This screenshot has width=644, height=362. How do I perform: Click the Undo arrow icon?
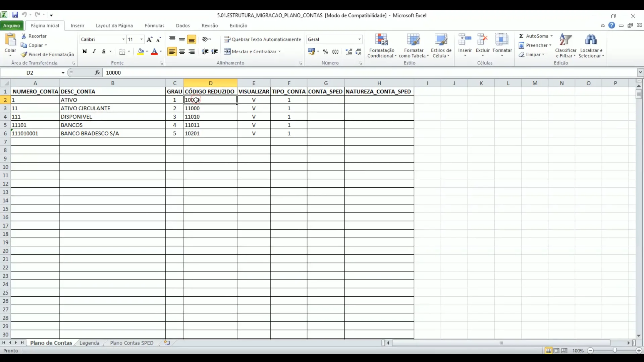tap(24, 15)
